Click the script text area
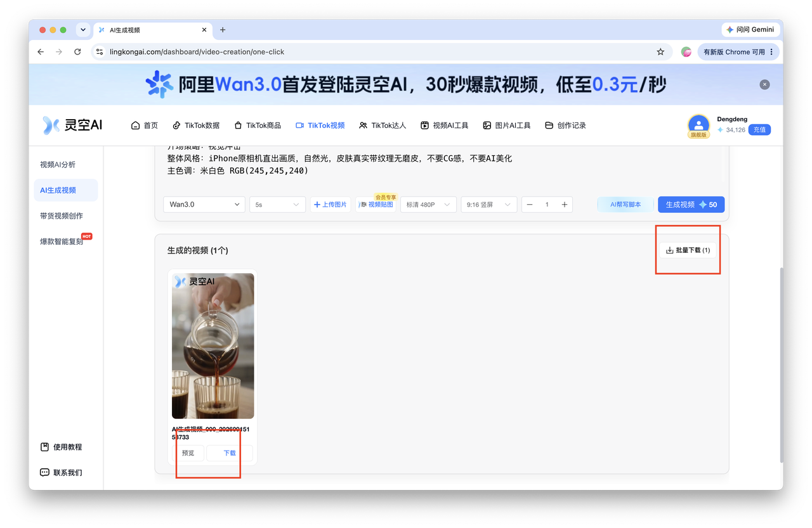The image size is (812, 528). (x=442, y=166)
